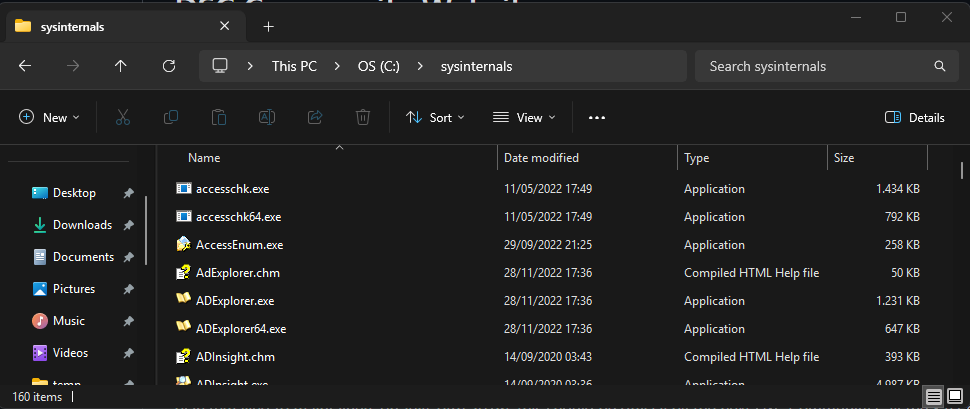The image size is (970, 409).
Task: Go up one folder level
Action: pyautogui.click(x=121, y=66)
